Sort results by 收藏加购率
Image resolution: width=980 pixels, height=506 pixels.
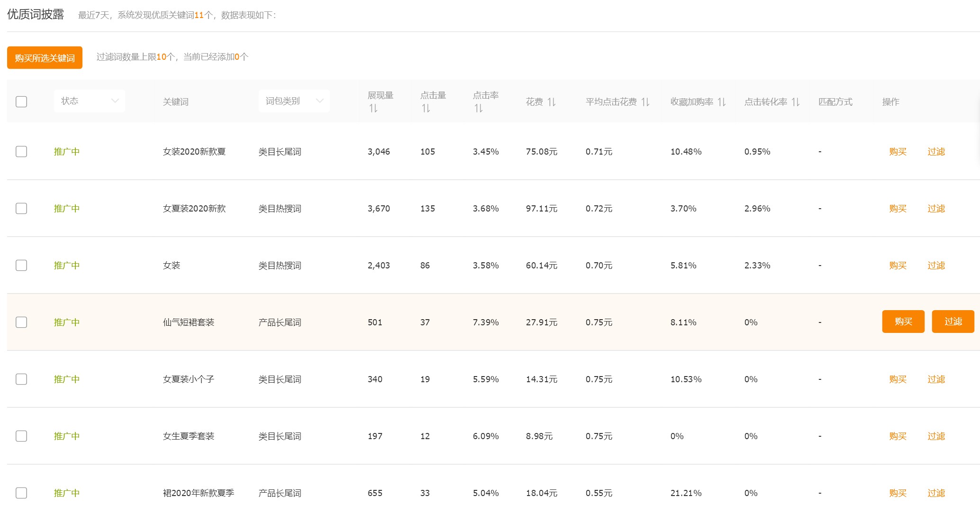(721, 101)
